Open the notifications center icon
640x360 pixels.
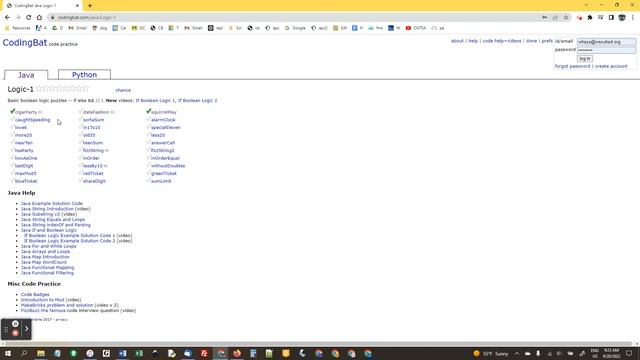(629, 353)
